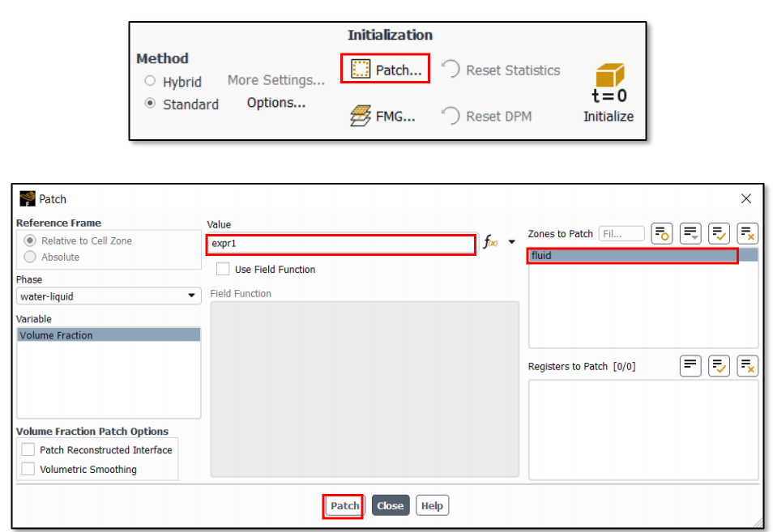Open the Phase dropdown showing water-liquid
773x532 pixels.
(109, 296)
